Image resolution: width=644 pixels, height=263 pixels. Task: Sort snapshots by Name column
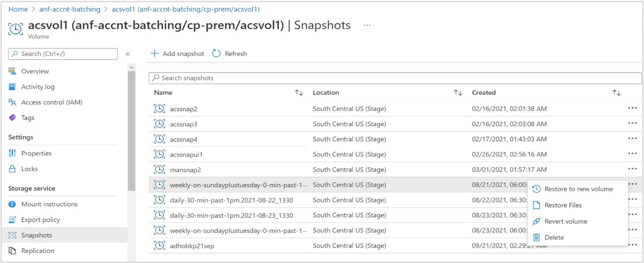[x=298, y=92]
